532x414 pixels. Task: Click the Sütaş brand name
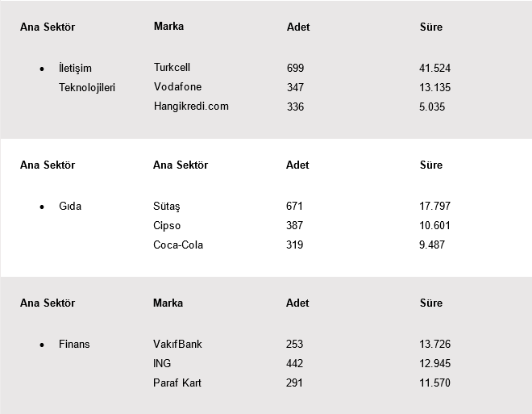point(167,207)
